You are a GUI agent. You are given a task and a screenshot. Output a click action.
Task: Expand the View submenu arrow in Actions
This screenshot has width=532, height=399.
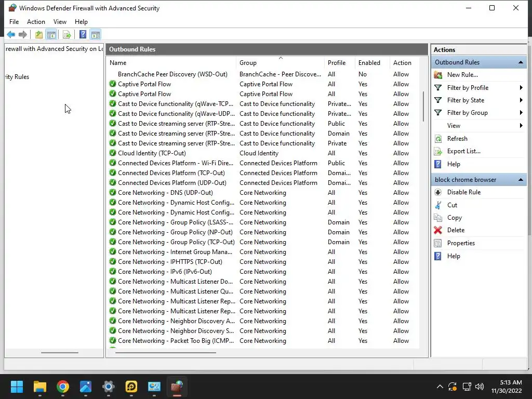521,126
